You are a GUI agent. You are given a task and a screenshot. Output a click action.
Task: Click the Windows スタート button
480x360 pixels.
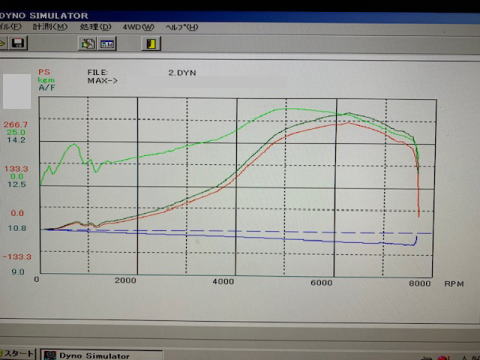(17, 354)
